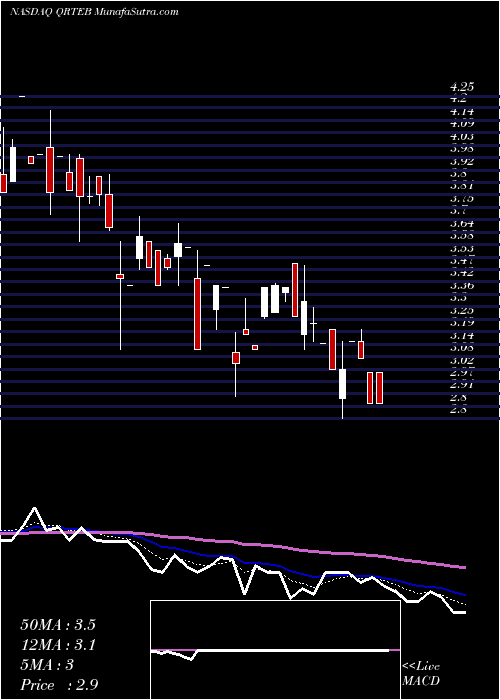
Task: Click the 3.14 price axis label
Action: (x=462, y=335)
